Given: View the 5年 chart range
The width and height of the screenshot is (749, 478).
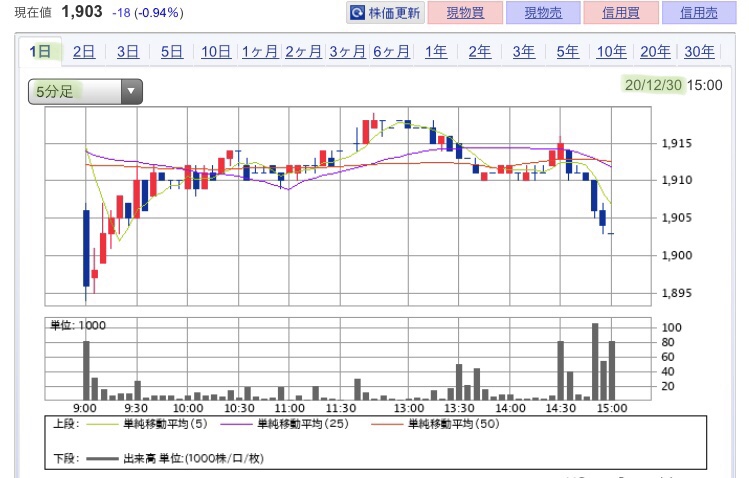Looking at the screenshot, I should click(567, 52).
